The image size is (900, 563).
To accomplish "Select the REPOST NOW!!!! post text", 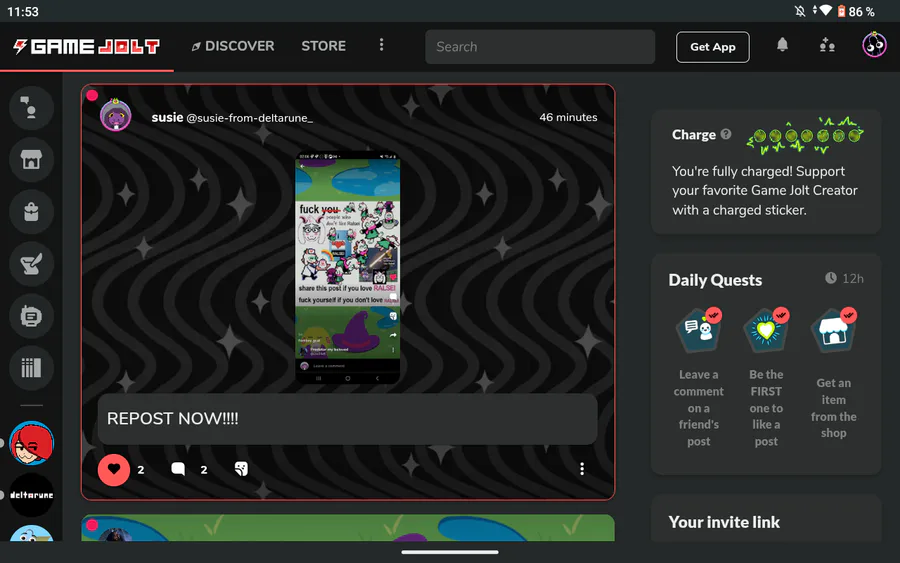I will coord(173,418).
